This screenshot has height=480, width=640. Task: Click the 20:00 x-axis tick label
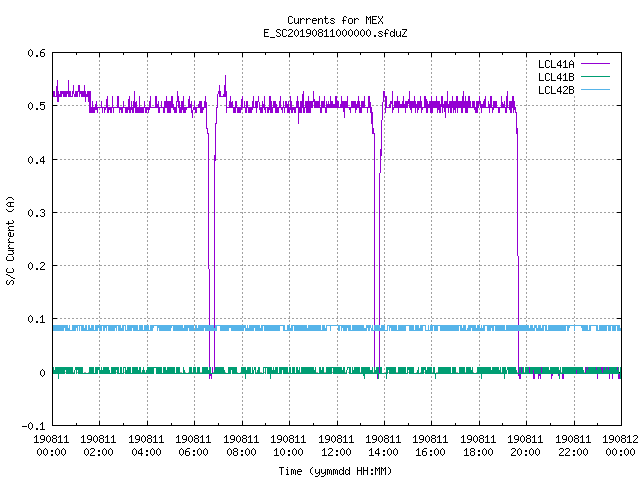(525, 452)
